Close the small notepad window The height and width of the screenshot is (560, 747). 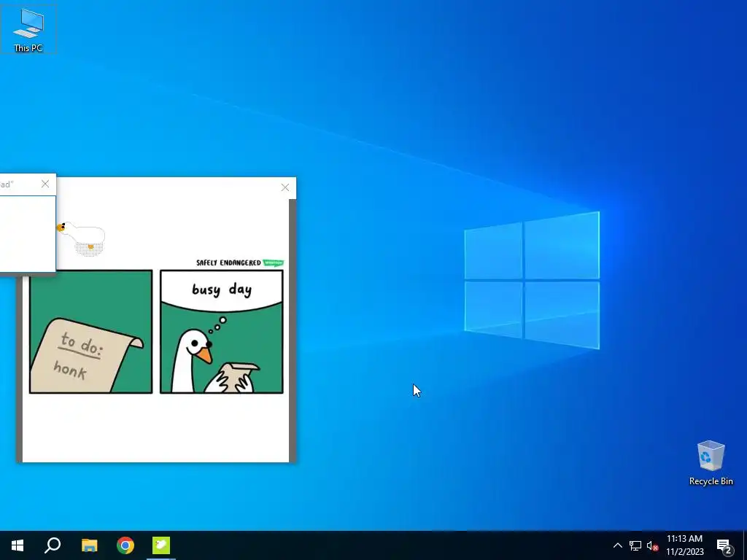[x=45, y=184]
